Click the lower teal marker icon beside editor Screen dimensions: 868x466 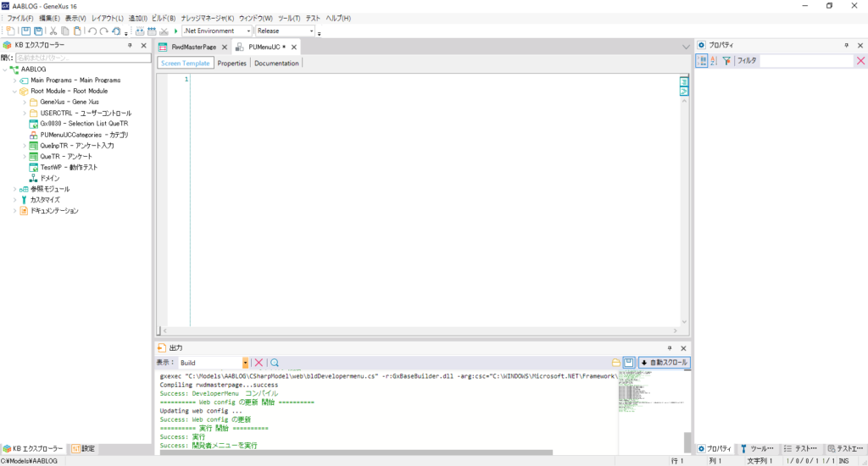pyautogui.click(x=684, y=92)
